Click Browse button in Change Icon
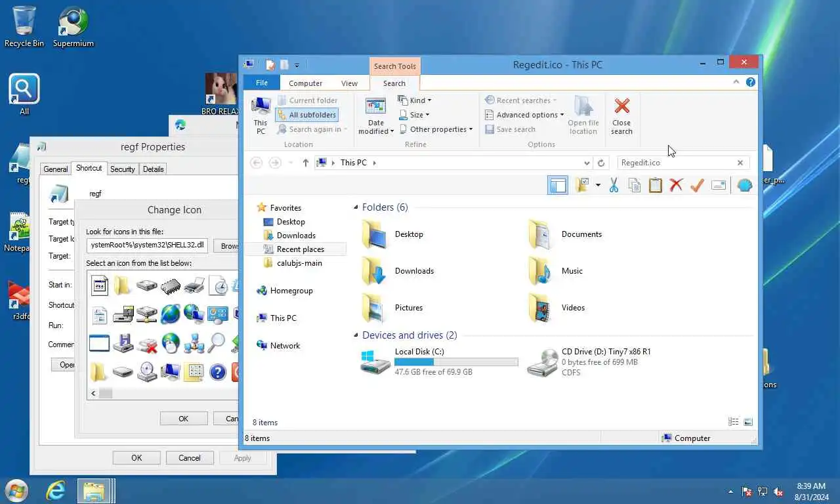 pyautogui.click(x=226, y=246)
